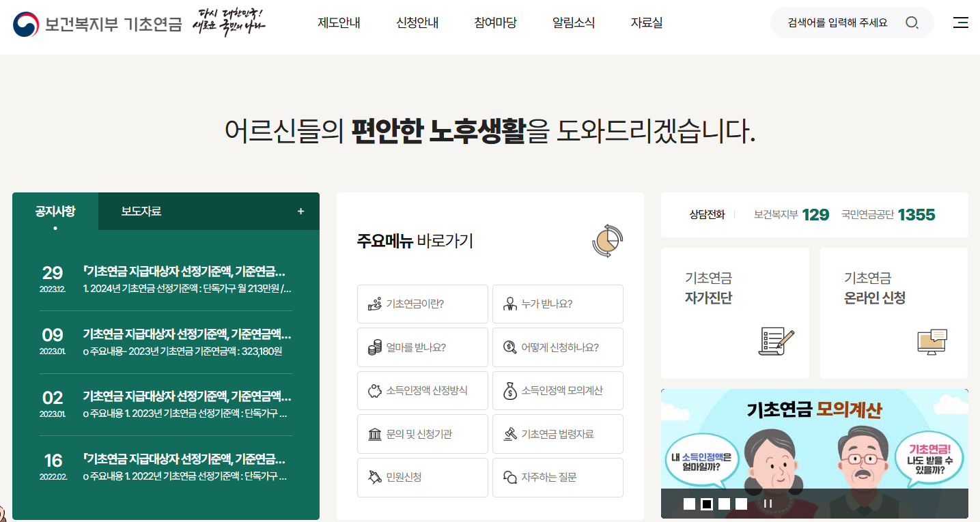980x522 pixels.
Task: Start 기초연금 온라인 신청
Action: 893,313
